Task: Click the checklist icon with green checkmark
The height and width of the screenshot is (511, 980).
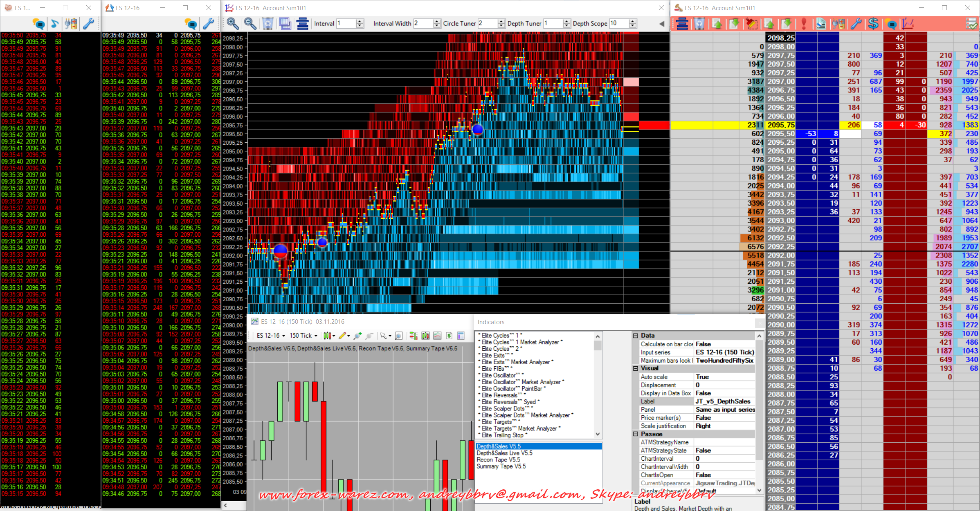Action: 971,24
